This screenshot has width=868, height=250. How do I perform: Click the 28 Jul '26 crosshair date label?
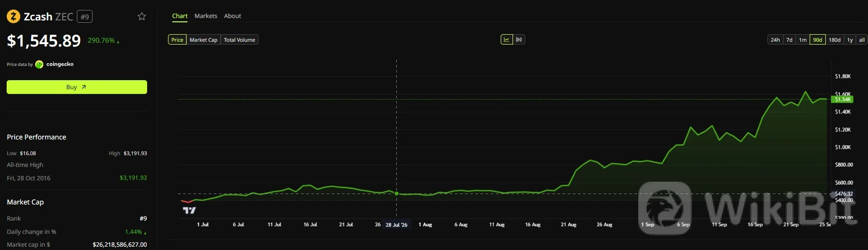(396, 225)
